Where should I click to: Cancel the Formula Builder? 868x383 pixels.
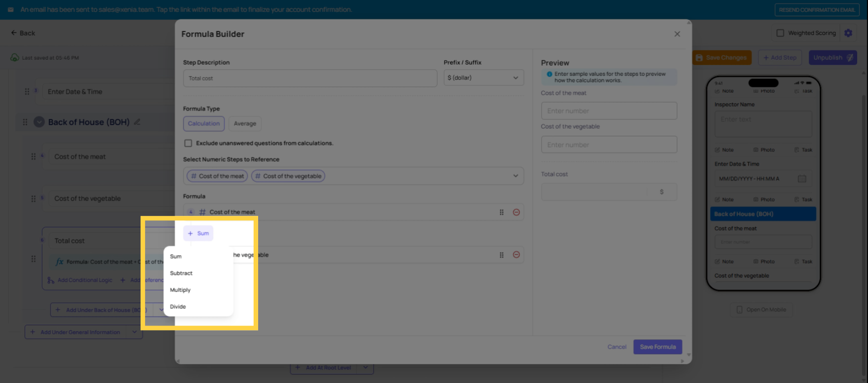coord(617,347)
